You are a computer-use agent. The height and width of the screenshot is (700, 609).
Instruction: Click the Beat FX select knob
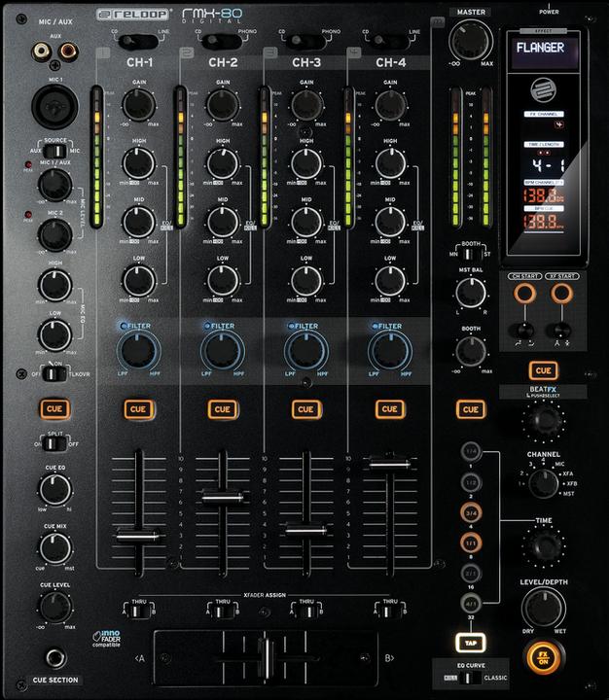(x=543, y=420)
